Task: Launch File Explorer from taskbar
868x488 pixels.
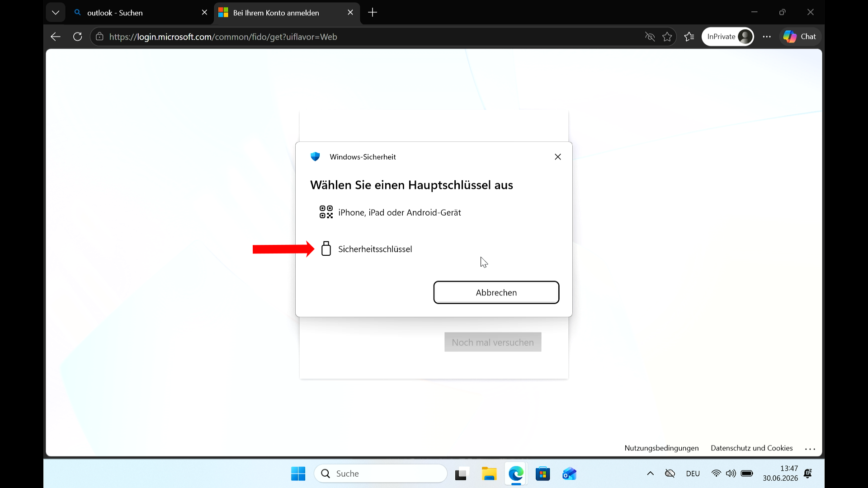Action: (x=489, y=474)
